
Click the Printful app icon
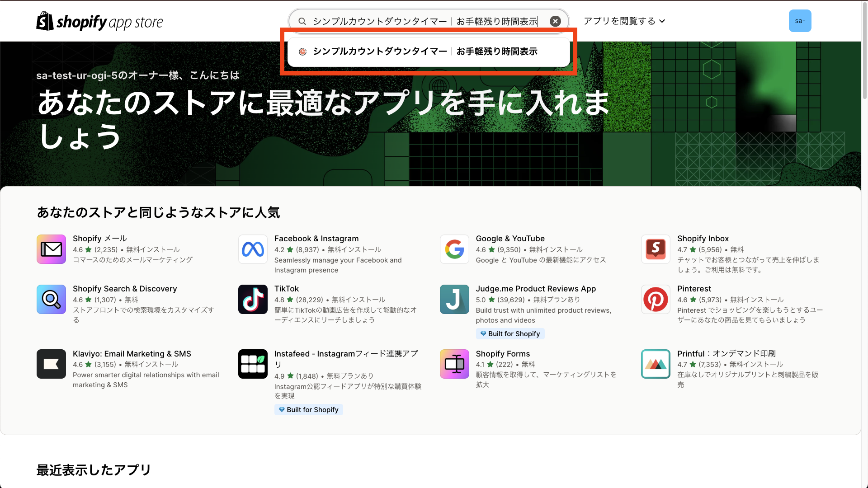(x=656, y=364)
